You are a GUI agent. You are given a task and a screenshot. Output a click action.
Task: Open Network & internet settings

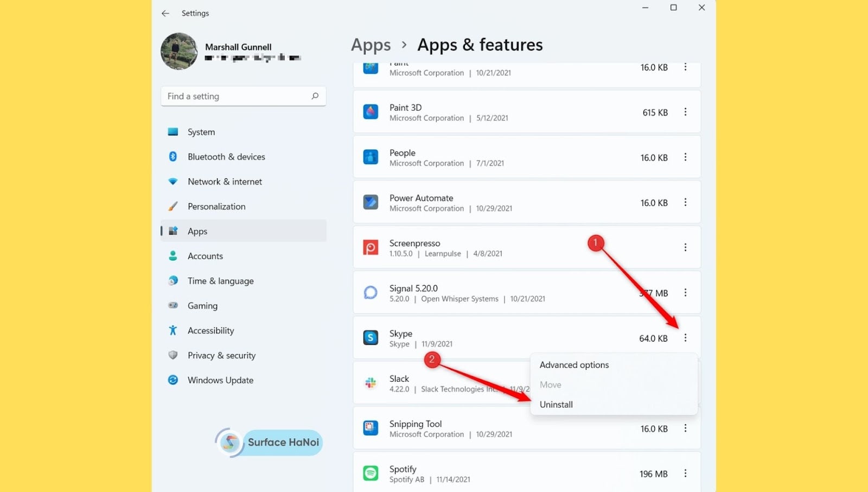click(244, 182)
